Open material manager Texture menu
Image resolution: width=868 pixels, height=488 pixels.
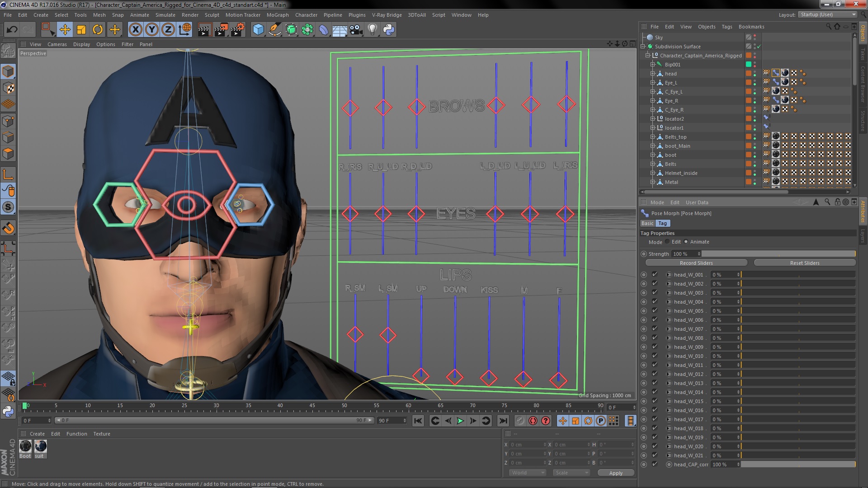pyautogui.click(x=102, y=434)
